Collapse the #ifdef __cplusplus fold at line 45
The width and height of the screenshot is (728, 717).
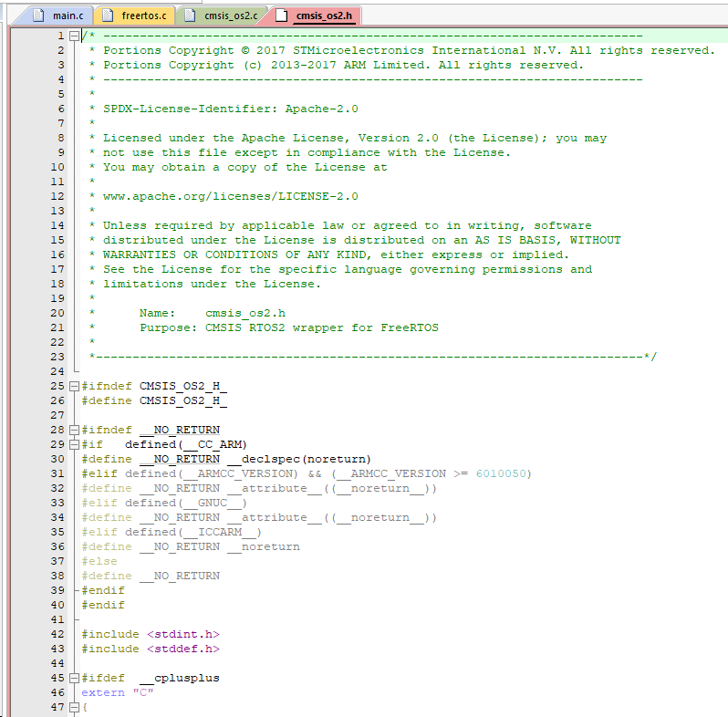pyautogui.click(x=75, y=678)
